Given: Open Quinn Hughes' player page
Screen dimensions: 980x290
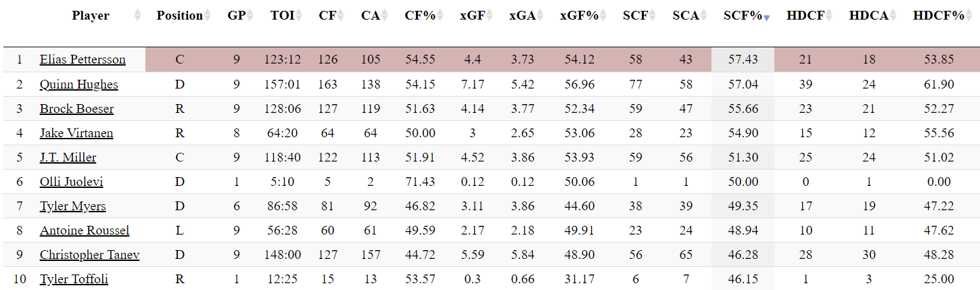Looking at the screenshot, I should coord(78,84).
